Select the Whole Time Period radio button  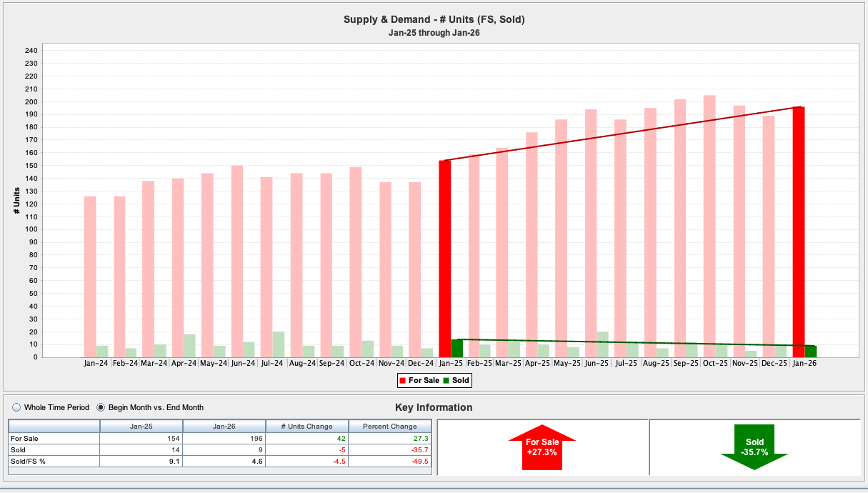(x=17, y=407)
